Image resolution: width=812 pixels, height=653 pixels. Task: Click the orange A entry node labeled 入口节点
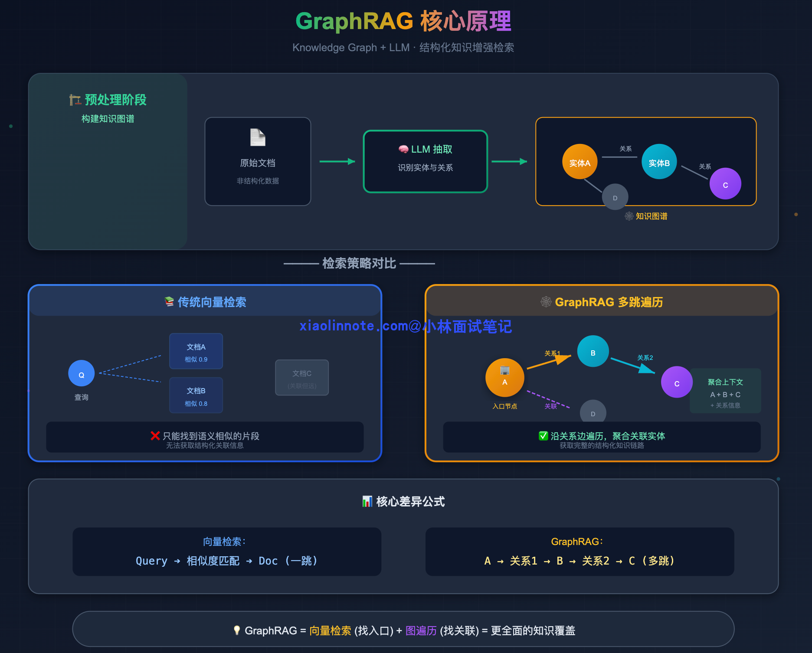click(504, 378)
